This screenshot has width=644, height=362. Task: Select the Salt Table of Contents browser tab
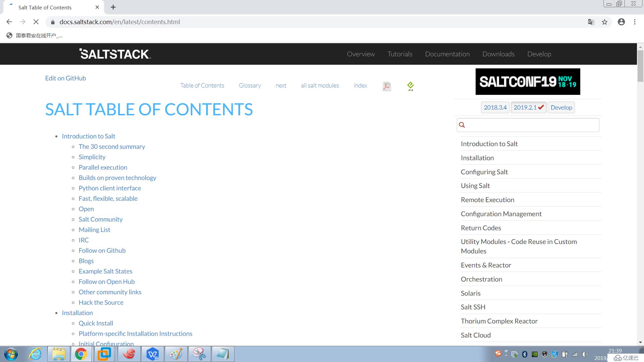(54, 7)
